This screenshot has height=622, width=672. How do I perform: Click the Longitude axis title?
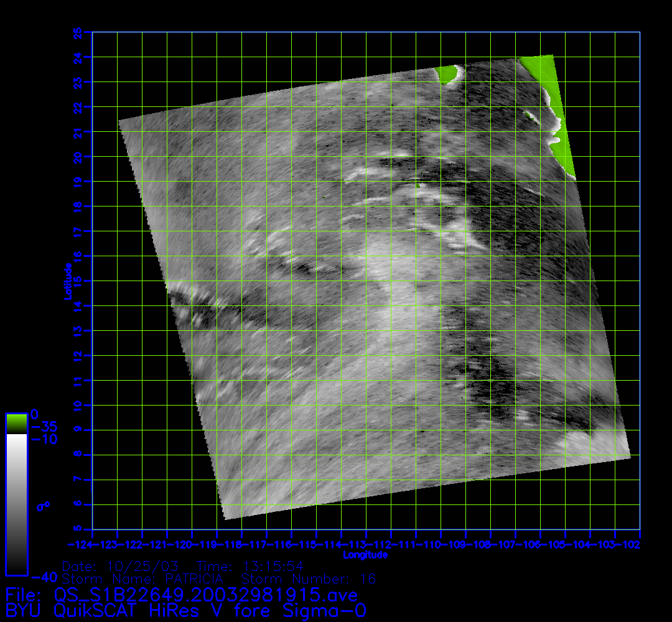click(366, 555)
